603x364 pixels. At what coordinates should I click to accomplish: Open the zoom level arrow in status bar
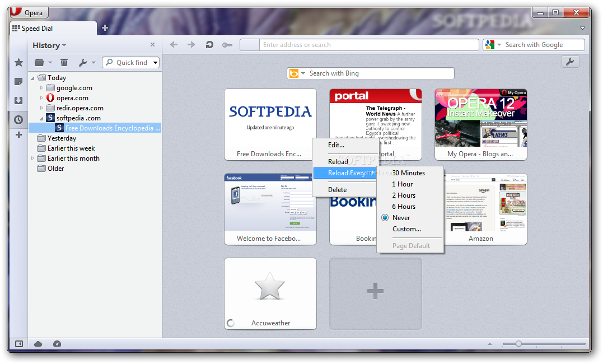click(x=489, y=344)
